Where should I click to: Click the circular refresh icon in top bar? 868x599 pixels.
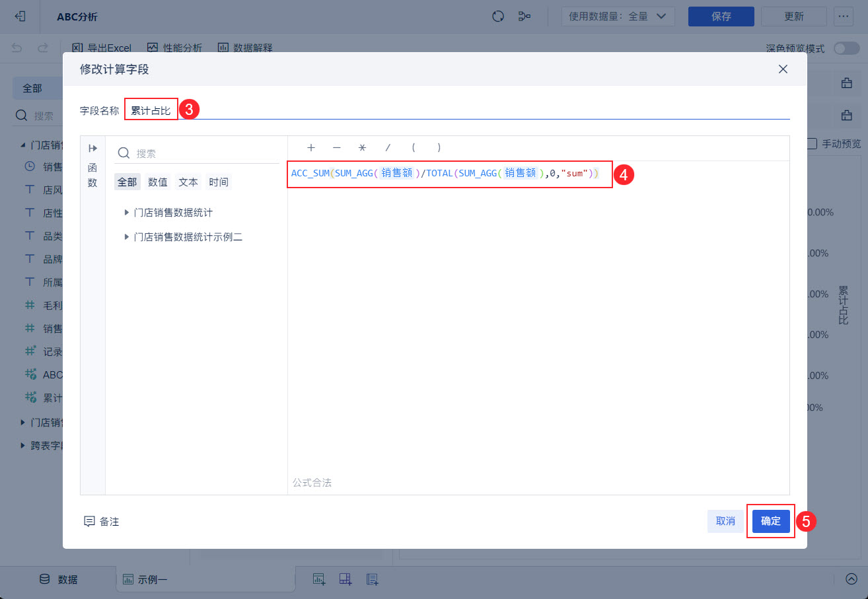click(499, 17)
